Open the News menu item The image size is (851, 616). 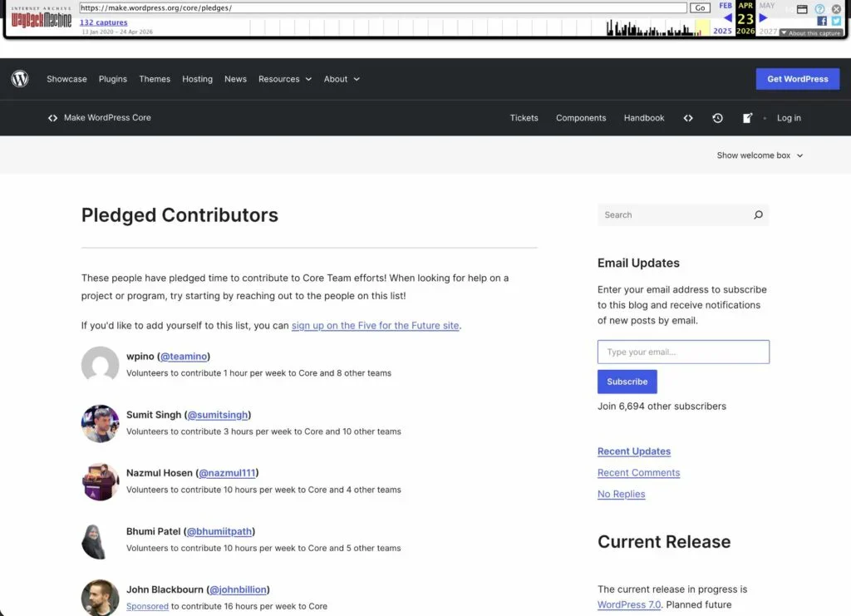(x=235, y=79)
